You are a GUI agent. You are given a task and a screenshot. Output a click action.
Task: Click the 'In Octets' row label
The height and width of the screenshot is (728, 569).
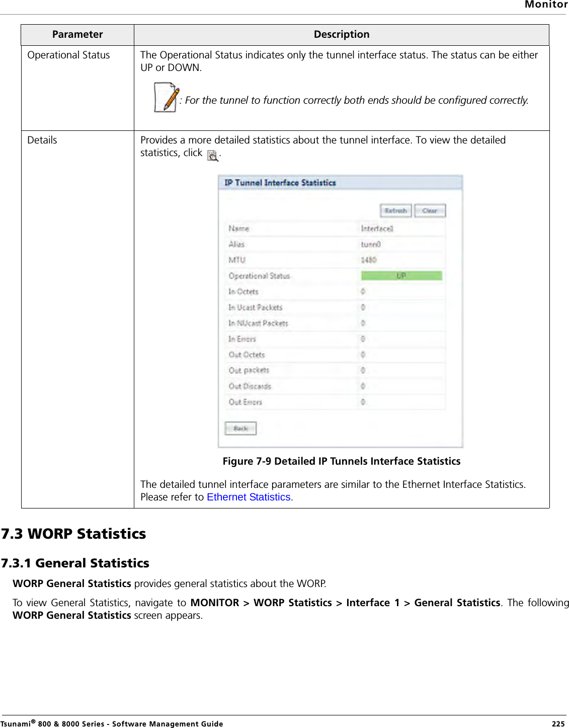243,292
